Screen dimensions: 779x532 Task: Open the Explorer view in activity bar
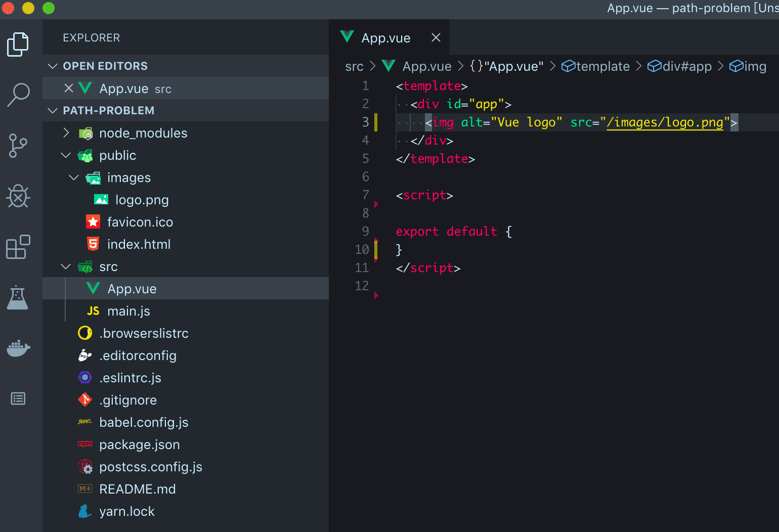[x=18, y=45]
